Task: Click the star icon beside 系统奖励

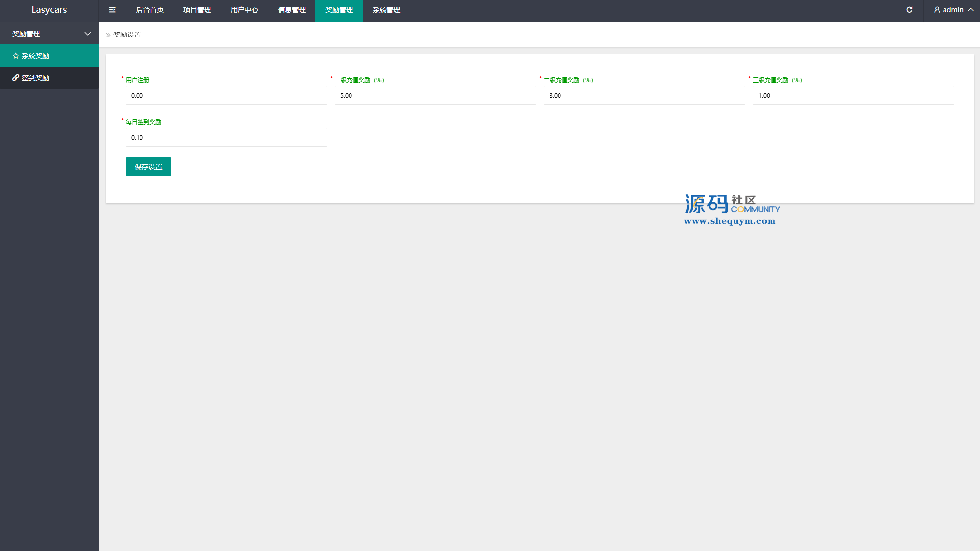Action: tap(16, 56)
